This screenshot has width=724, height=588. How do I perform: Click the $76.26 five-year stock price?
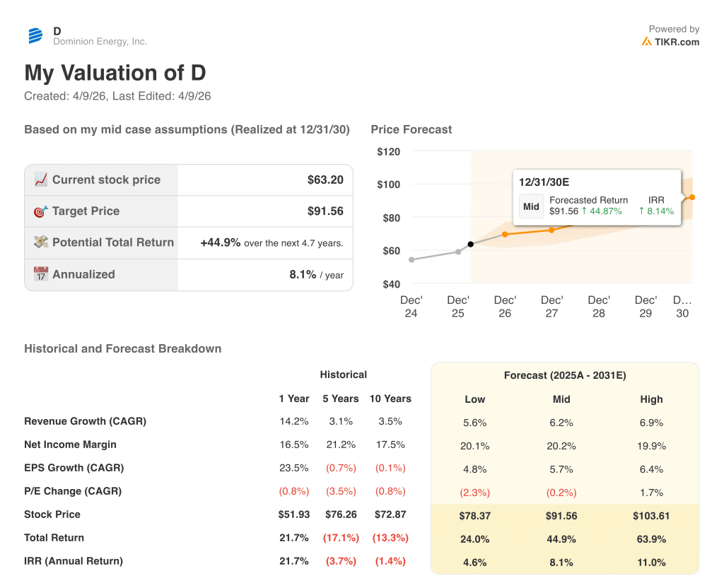pos(341,514)
